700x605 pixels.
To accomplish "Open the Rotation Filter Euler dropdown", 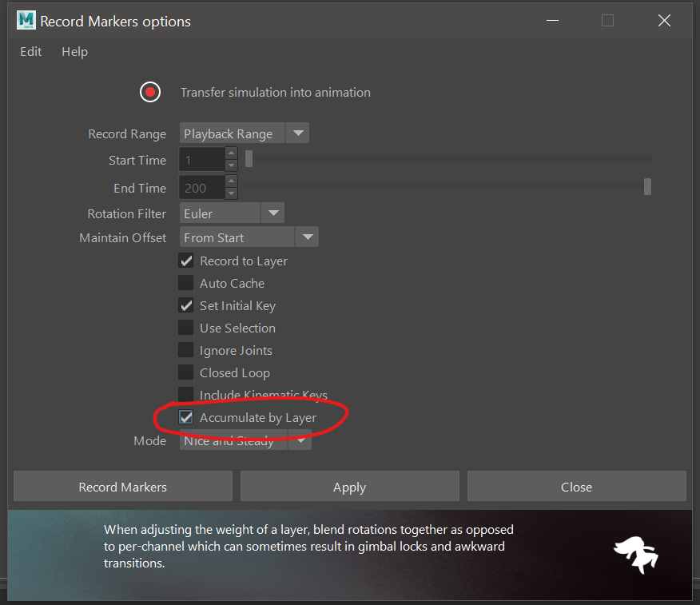I will 232,213.
